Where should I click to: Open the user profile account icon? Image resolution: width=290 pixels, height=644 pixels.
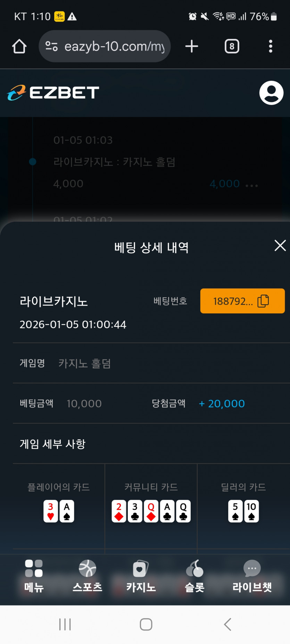[x=271, y=93]
